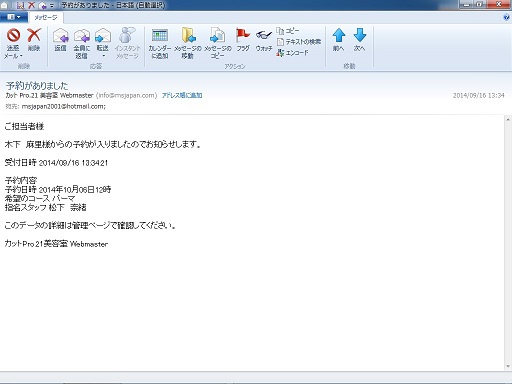Click メッセージの移動 folder icon
The image size is (512, 384).
click(x=188, y=35)
